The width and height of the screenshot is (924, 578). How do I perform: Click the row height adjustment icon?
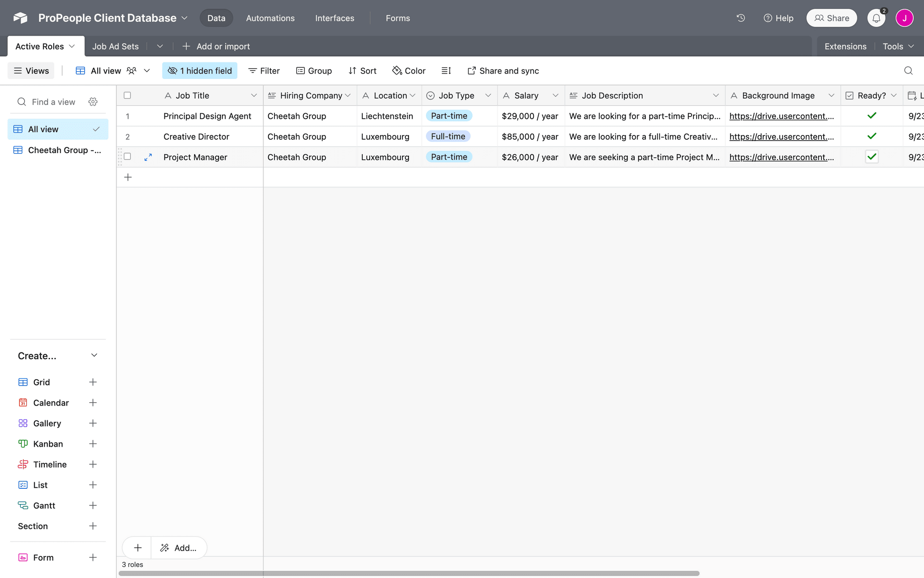point(446,70)
